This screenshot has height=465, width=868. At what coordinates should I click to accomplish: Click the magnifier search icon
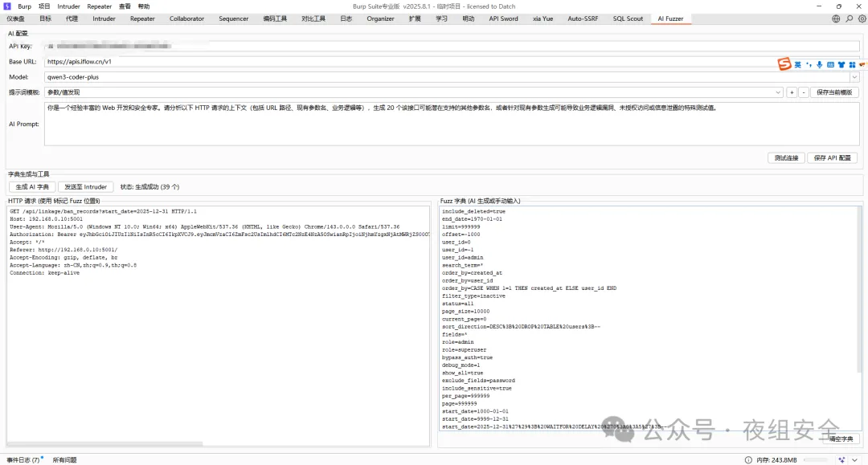850,18
